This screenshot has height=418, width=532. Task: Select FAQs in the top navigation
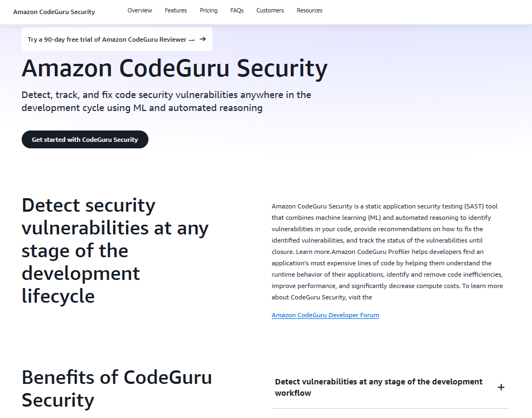[x=237, y=10]
